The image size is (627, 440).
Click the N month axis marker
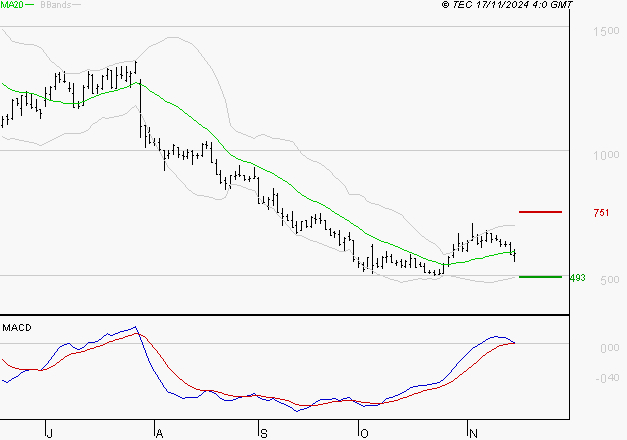pos(473,434)
